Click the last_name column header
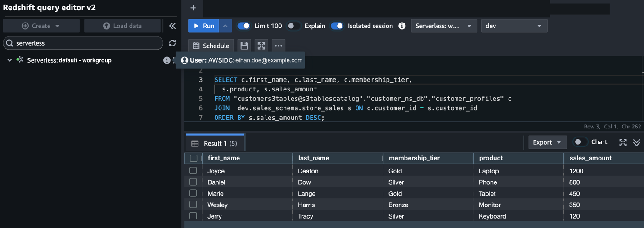The image size is (644, 228). tap(338, 158)
